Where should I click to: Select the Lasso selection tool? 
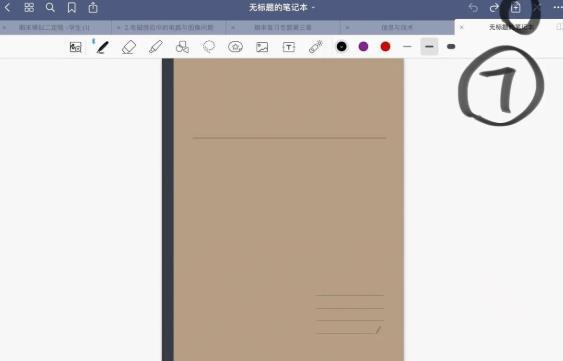point(209,47)
